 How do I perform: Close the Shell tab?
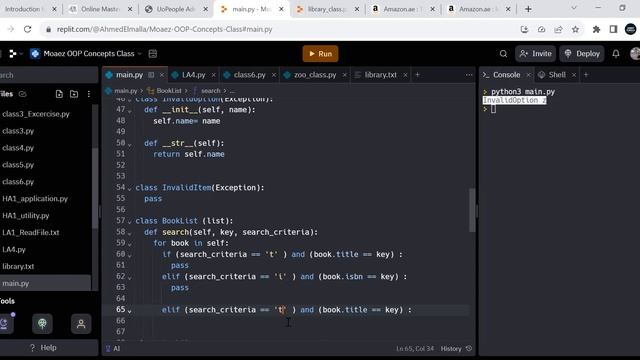point(573,75)
